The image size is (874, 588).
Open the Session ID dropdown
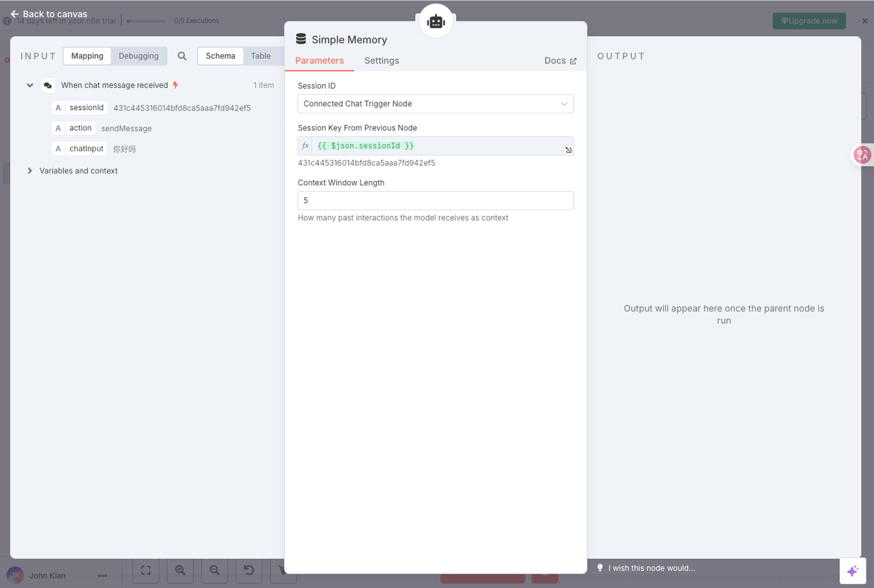[x=436, y=104]
